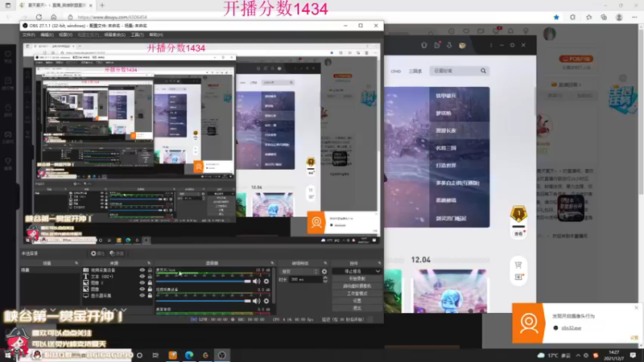Click shopping cart icon in launcher

[518, 265]
